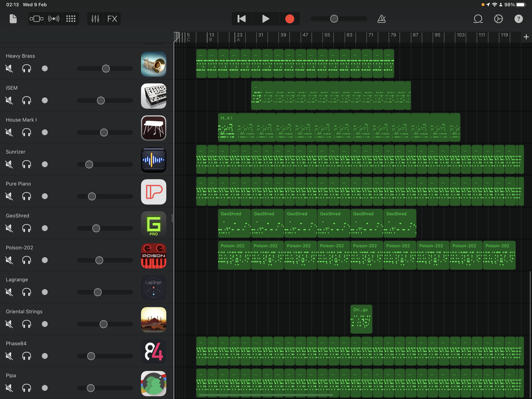
Task: Select the GeoShred Pro instrument icon
Action: click(x=153, y=224)
